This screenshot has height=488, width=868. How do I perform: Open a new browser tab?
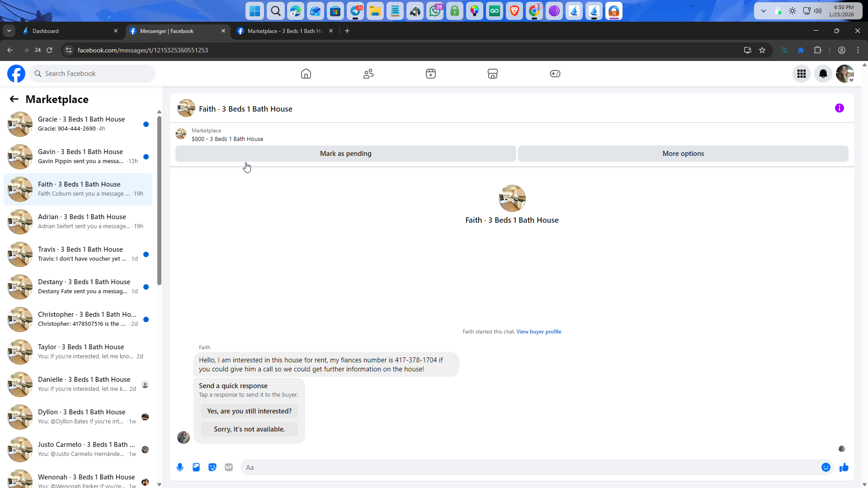coord(347,31)
